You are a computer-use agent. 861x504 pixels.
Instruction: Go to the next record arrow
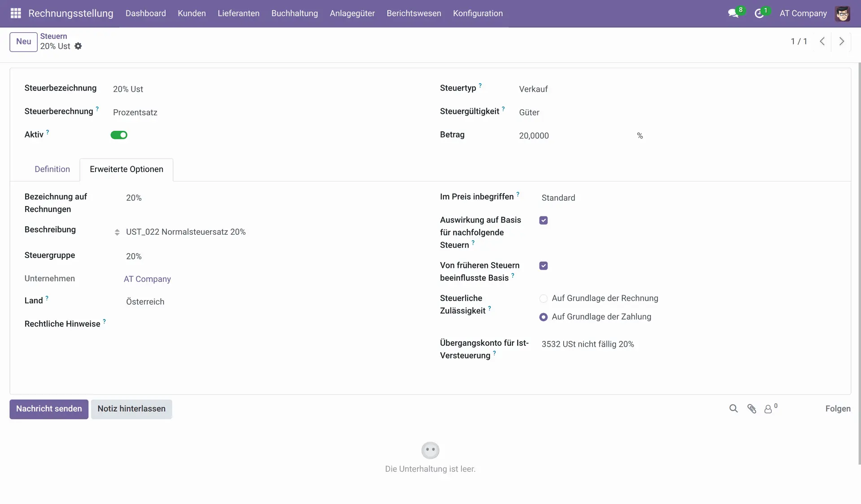(x=842, y=41)
